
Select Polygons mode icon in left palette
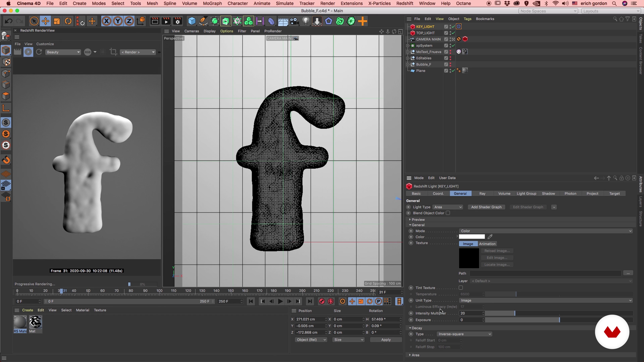[6, 96]
